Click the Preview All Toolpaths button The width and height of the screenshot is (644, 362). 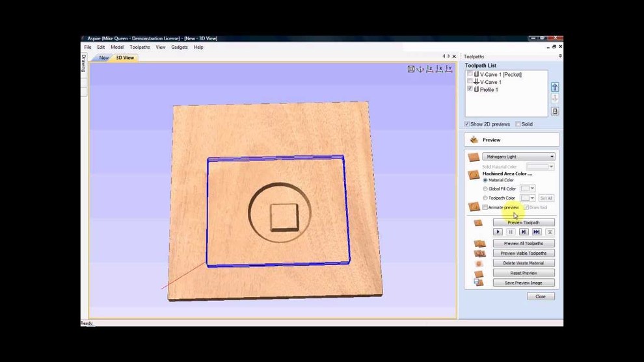tap(523, 243)
